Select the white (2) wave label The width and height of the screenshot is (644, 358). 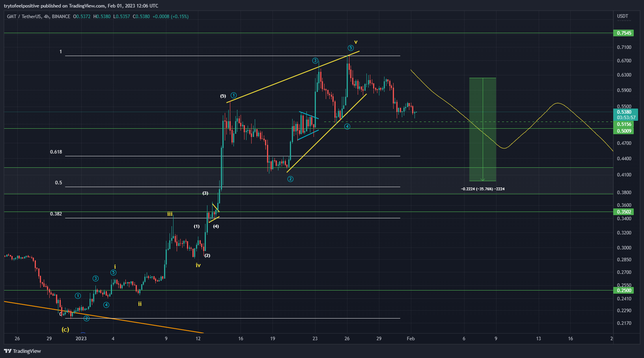pyautogui.click(x=207, y=255)
